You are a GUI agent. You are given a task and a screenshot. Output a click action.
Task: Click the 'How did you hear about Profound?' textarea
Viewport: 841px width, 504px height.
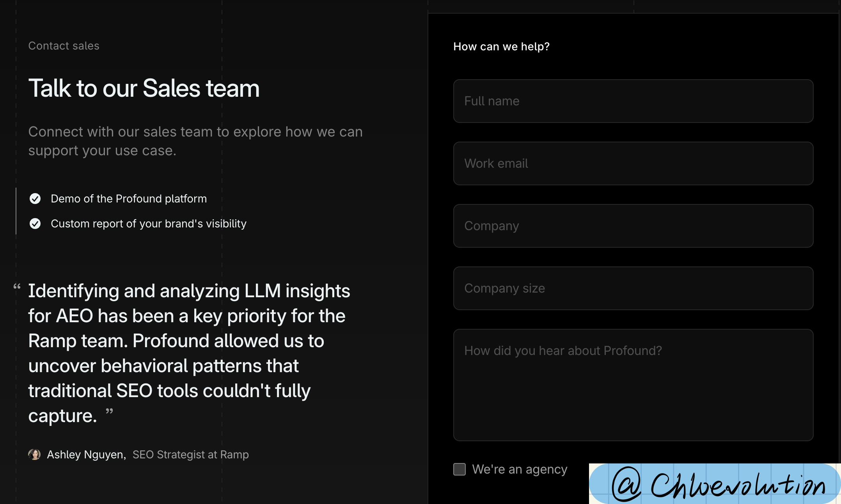click(x=633, y=385)
